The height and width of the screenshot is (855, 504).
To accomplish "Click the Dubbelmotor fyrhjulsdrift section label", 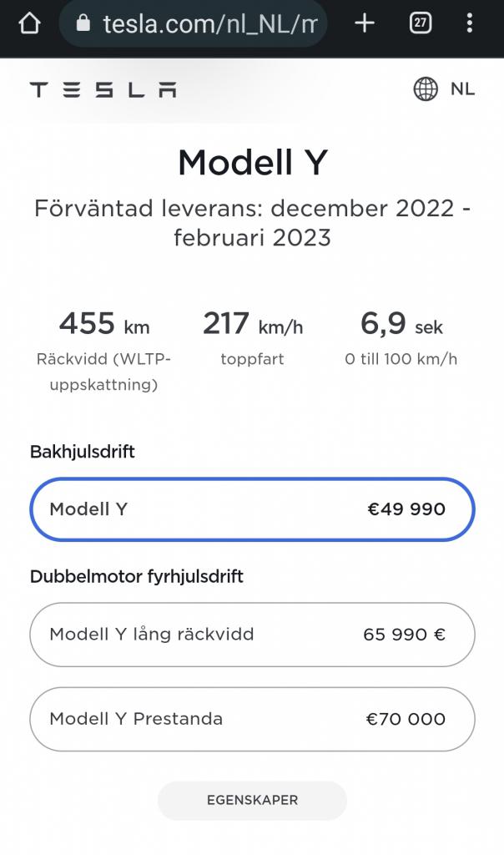I will (x=137, y=577).
